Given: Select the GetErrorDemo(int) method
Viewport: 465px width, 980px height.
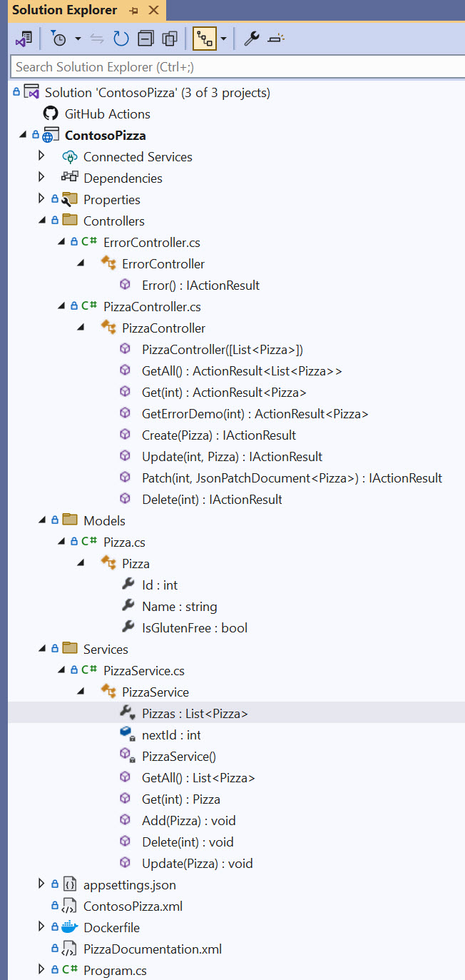Looking at the screenshot, I should click(255, 413).
